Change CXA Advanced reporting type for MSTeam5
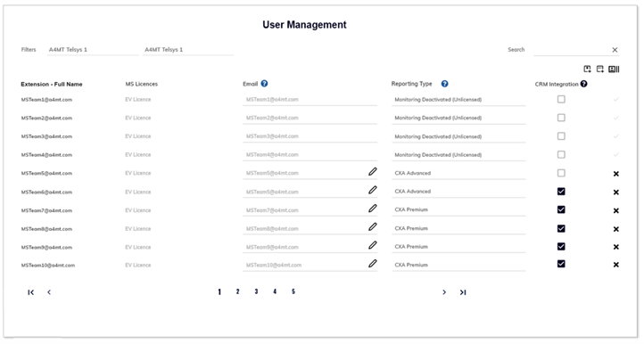This screenshot has width=644, height=344. pyautogui.click(x=458, y=173)
